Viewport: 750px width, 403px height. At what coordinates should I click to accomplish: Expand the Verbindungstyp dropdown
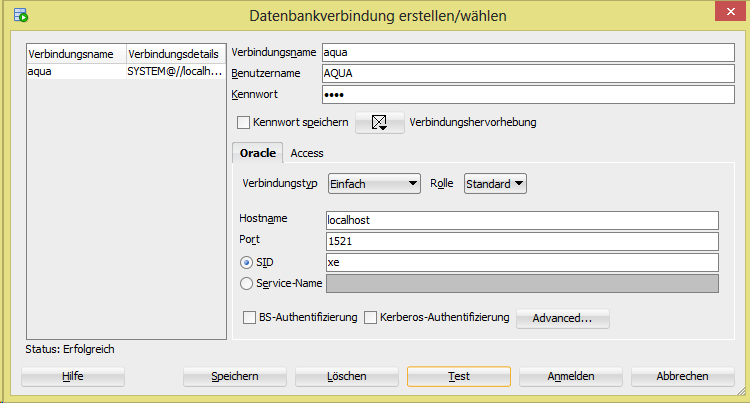tap(374, 184)
